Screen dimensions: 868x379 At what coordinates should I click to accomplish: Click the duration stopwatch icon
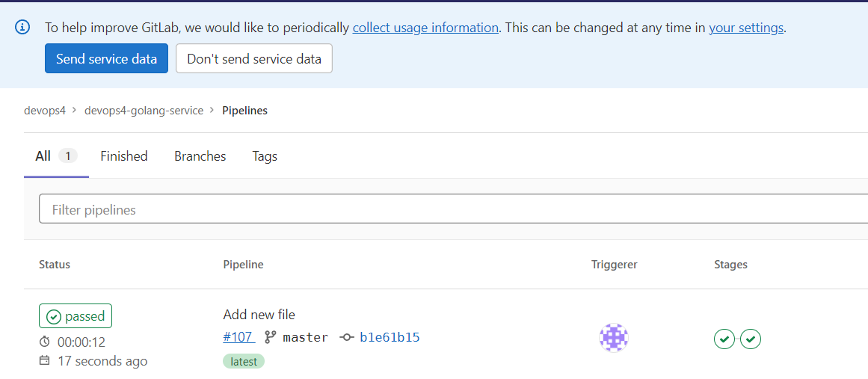coord(45,342)
